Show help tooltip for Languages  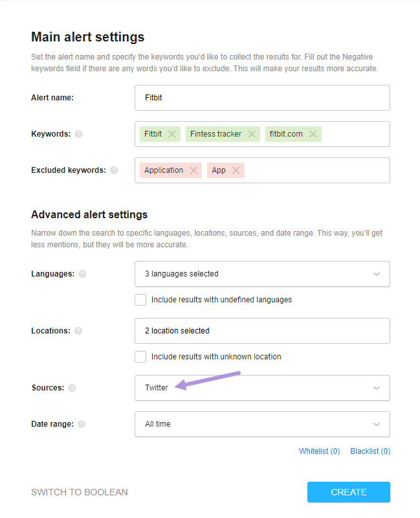coord(83,274)
